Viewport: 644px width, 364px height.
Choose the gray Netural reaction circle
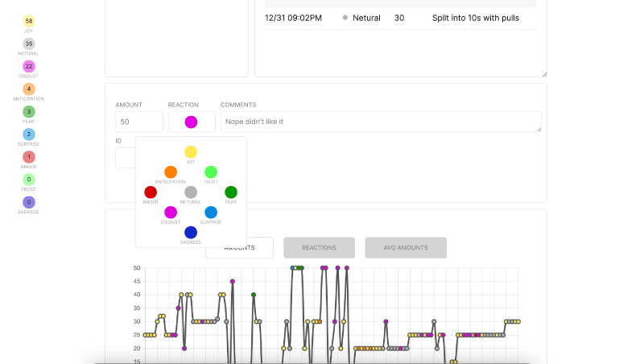pos(191,192)
